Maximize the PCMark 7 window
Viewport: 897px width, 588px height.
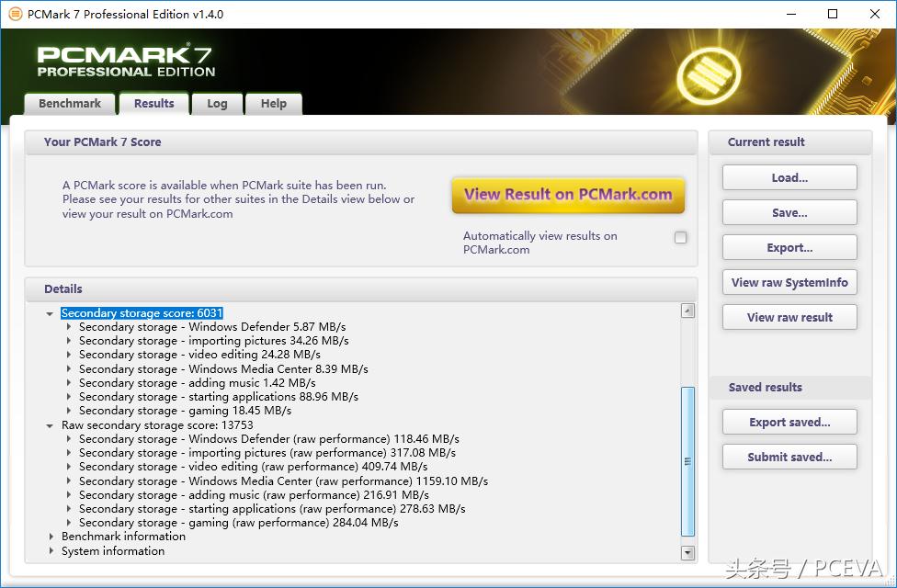tap(833, 14)
